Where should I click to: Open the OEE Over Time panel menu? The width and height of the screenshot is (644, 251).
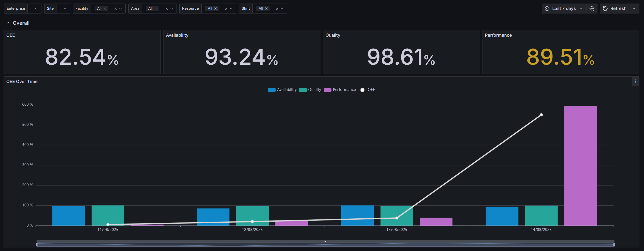tap(635, 81)
